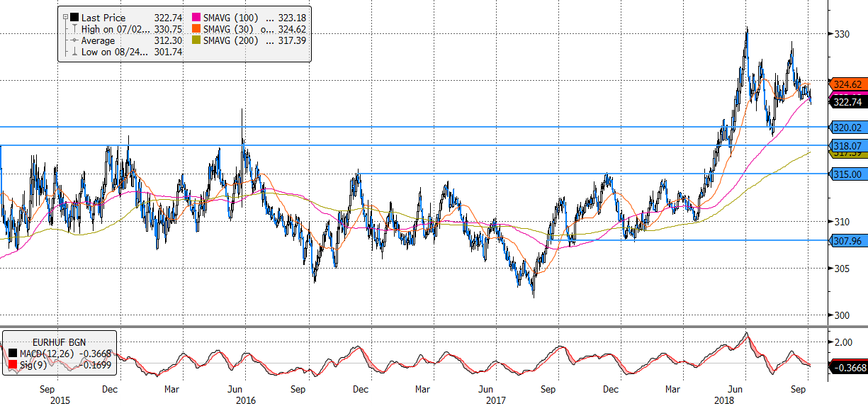Select the Average marker icon in legend
The image size is (868, 406).
tap(74, 40)
